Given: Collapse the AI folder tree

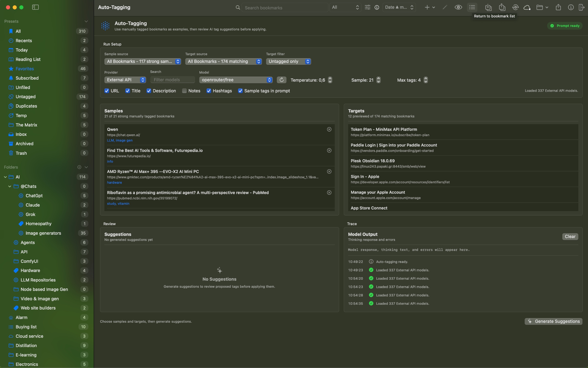Looking at the screenshot, I should click(x=5, y=177).
